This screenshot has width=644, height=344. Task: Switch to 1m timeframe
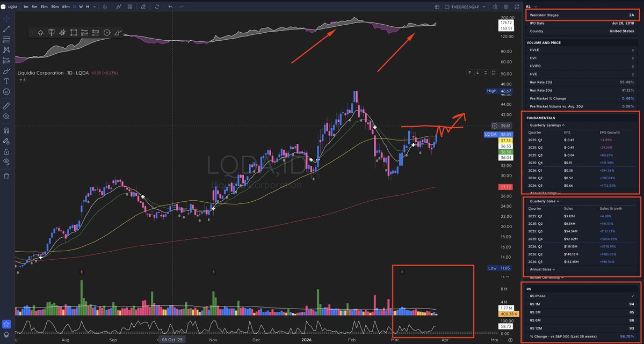point(26,7)
